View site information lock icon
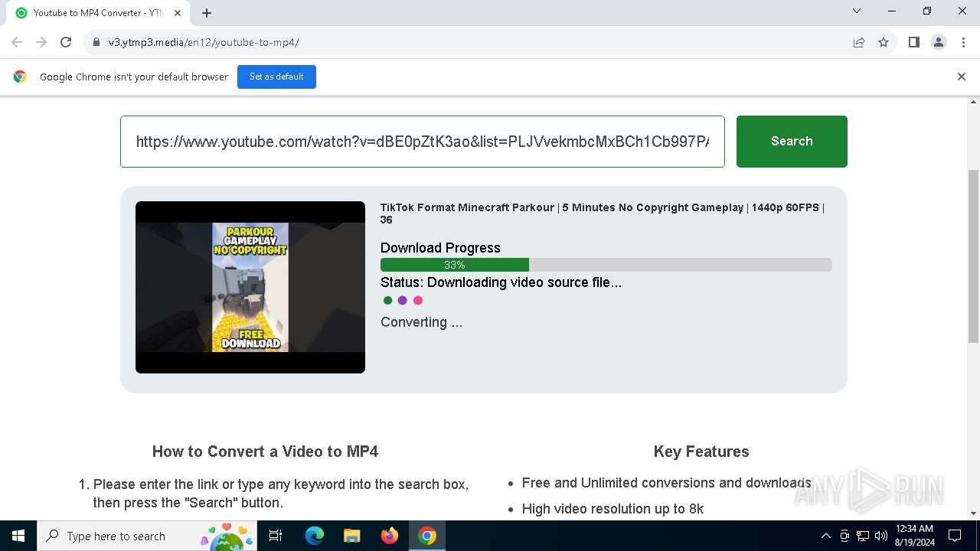 (x=96, y=42)
